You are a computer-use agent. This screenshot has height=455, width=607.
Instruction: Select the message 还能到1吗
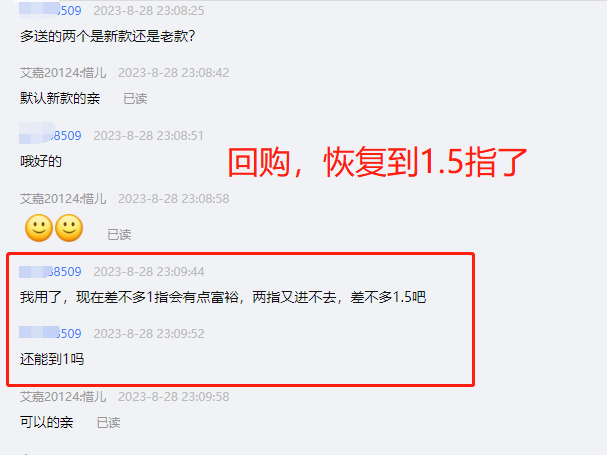point(52,359)
